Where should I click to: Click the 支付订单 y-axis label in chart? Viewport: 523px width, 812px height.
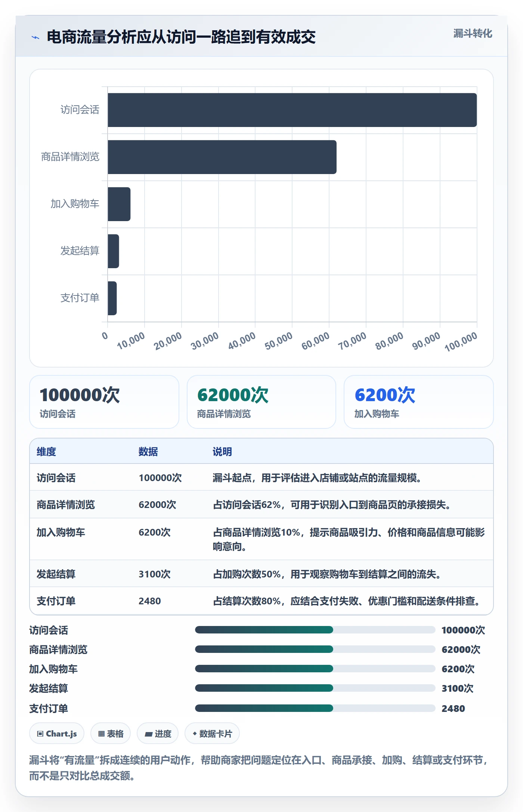click(80, 298)
